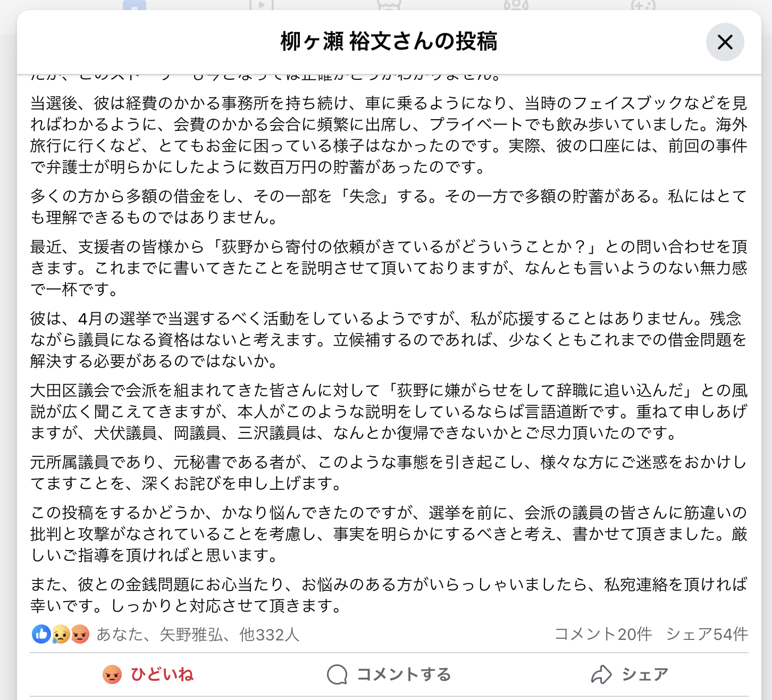Image resolution: width=772 pixels, height=700 pixels.
Task: Click the angry emoji in reaction summary
Action: [80, 634]
